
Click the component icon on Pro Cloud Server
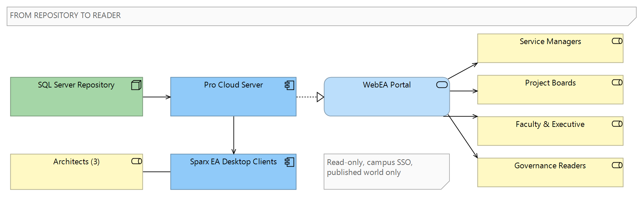click(x=289, y=85)
